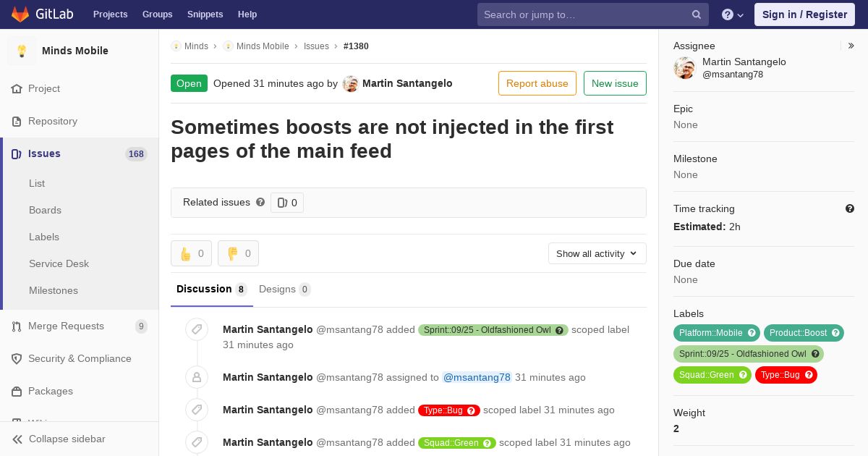Select Boards in the Issues submenu
868x456 pixels.
[x=45, y=210]
